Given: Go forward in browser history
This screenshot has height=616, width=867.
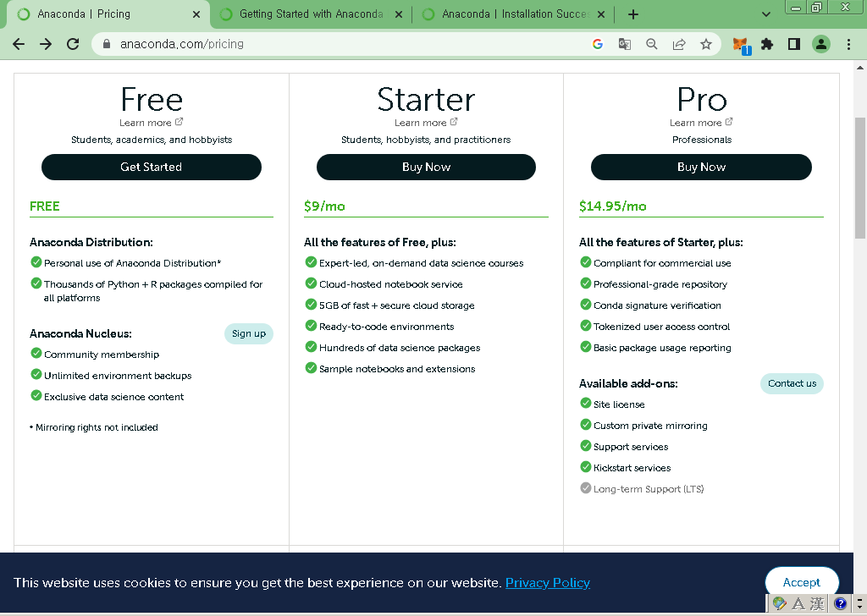Looking at the screenshot, I should (46, 44).
